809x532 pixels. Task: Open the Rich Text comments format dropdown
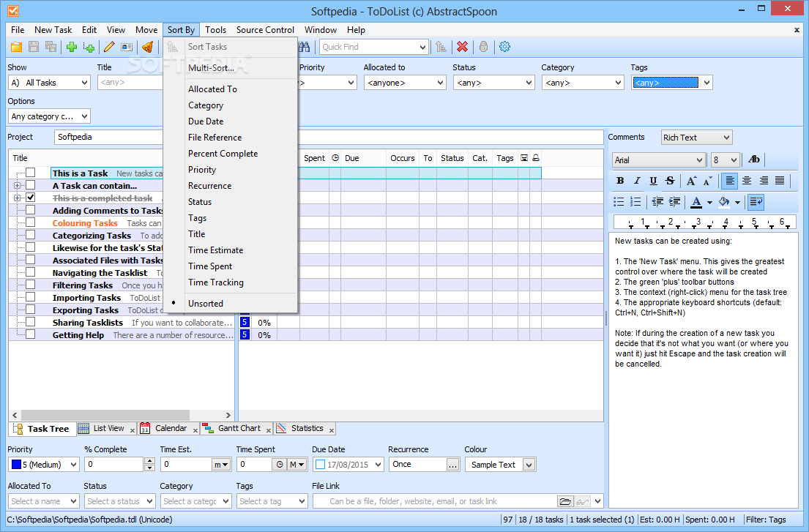pyautogui.click(x=696, y=138)
